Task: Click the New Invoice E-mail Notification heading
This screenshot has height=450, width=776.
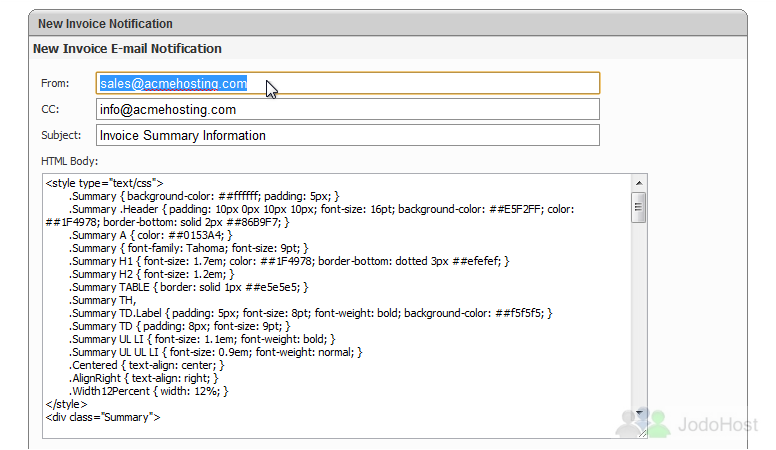Action: point(127,49)
